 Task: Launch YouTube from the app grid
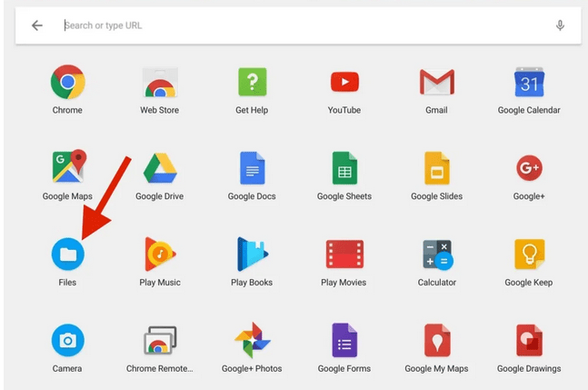point(344,82)
